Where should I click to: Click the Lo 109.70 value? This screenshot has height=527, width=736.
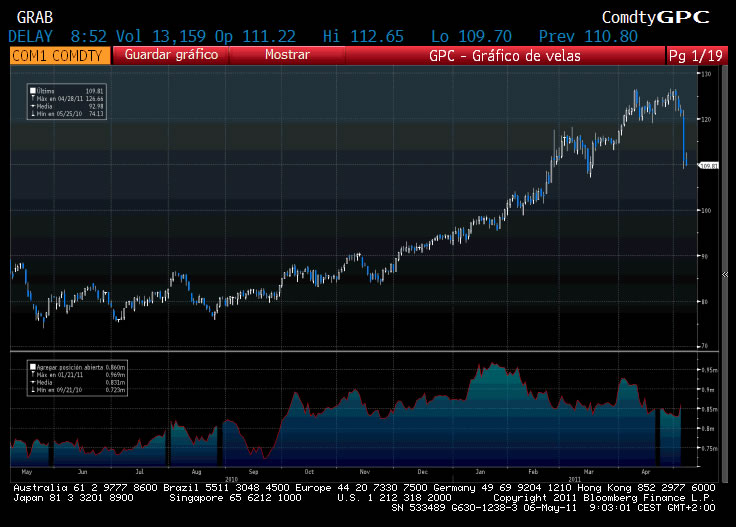pyautogui.click(x=471, y=37)
